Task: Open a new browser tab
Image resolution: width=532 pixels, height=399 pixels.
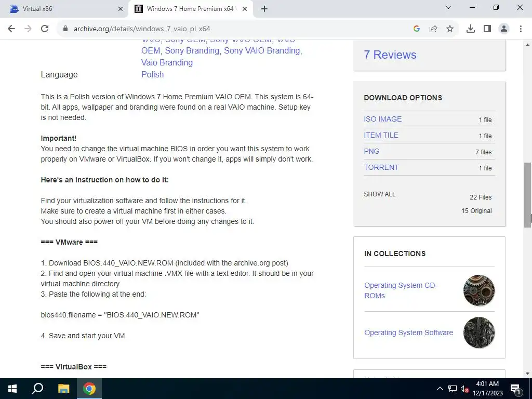Action: click(264, 9)
